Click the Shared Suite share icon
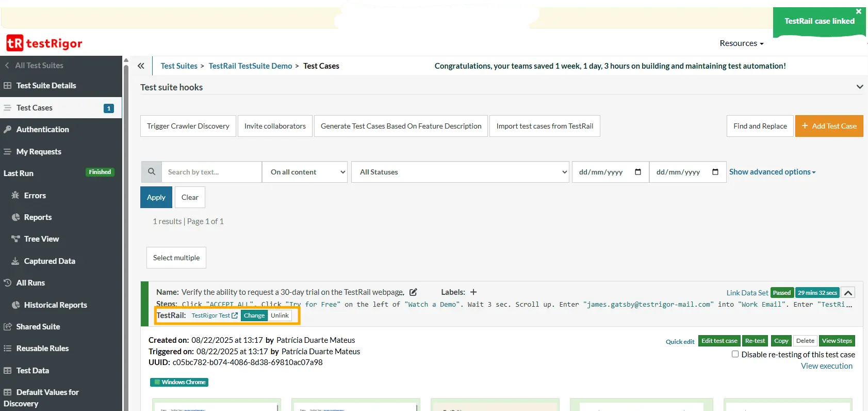This screenshot has height=411, width=868. click(7, 327)
